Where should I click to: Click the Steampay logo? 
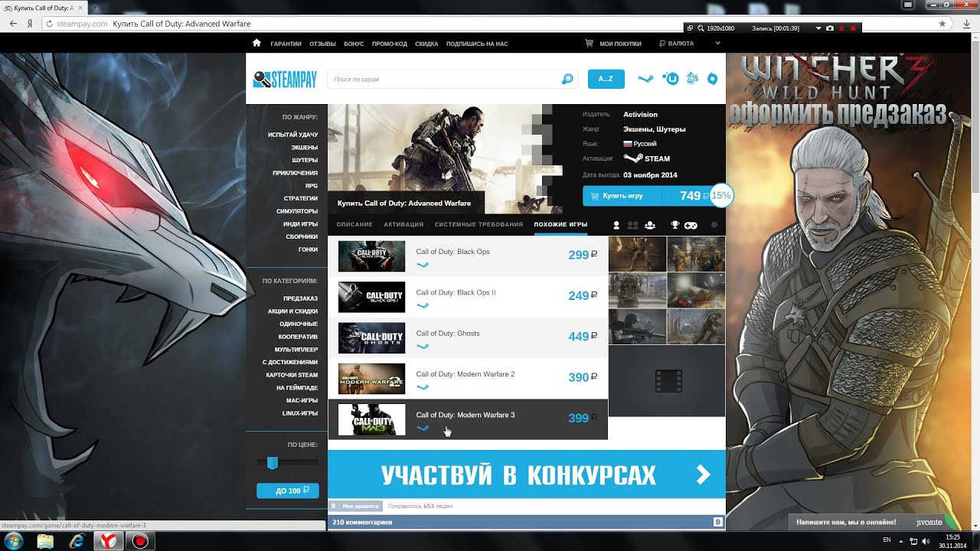point(285,79)
